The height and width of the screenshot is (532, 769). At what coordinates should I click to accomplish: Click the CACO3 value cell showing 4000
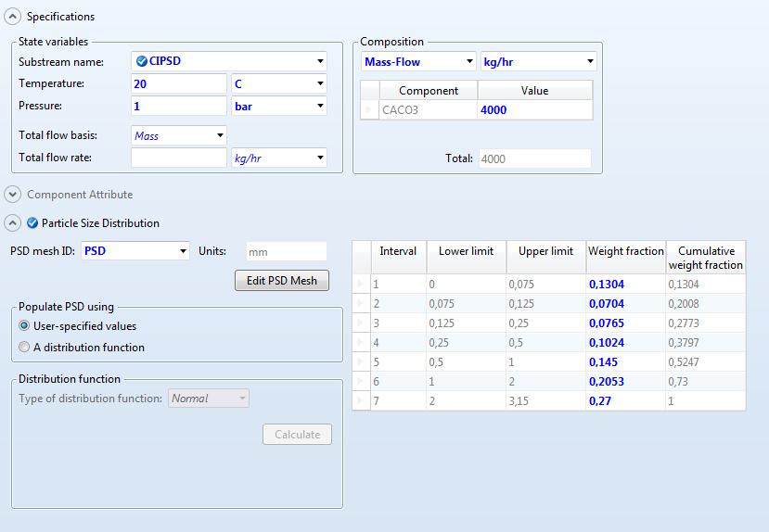point(535,109)
